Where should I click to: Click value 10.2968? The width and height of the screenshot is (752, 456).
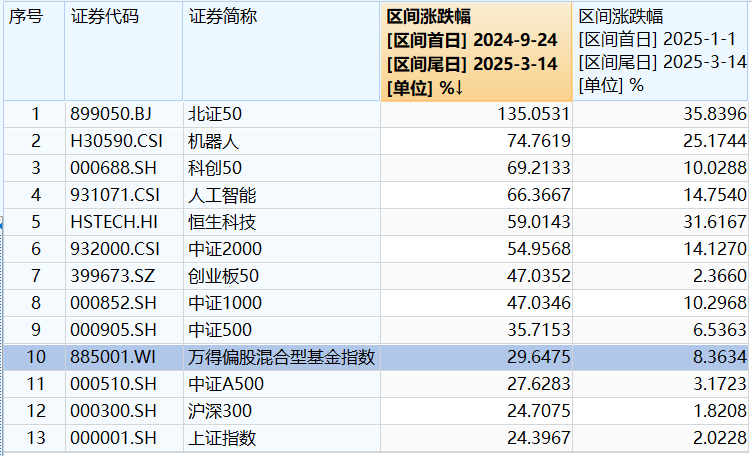715,303
